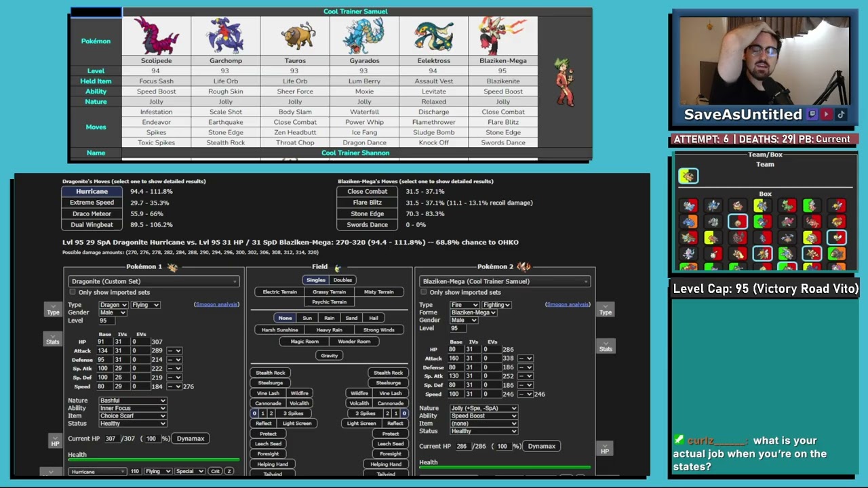Open the Blaziken-Mega Forme dropdown
The image size is (868, 488).
[474, 312]
